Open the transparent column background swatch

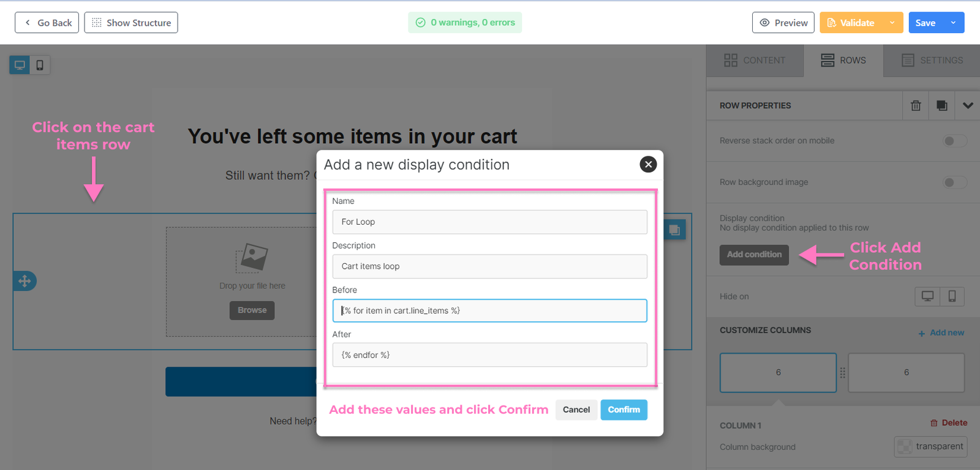click(x=905, y=447)
